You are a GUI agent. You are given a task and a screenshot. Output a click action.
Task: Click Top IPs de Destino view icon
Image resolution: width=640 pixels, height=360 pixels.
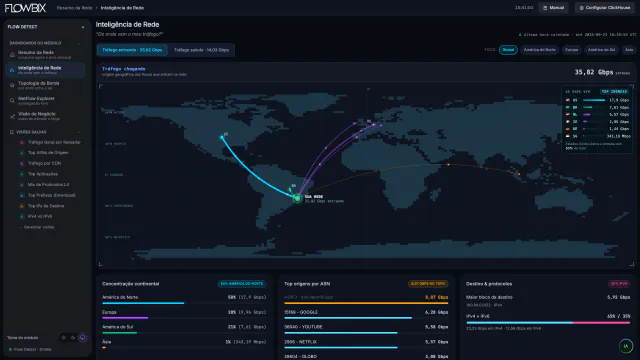pos(22,206)
